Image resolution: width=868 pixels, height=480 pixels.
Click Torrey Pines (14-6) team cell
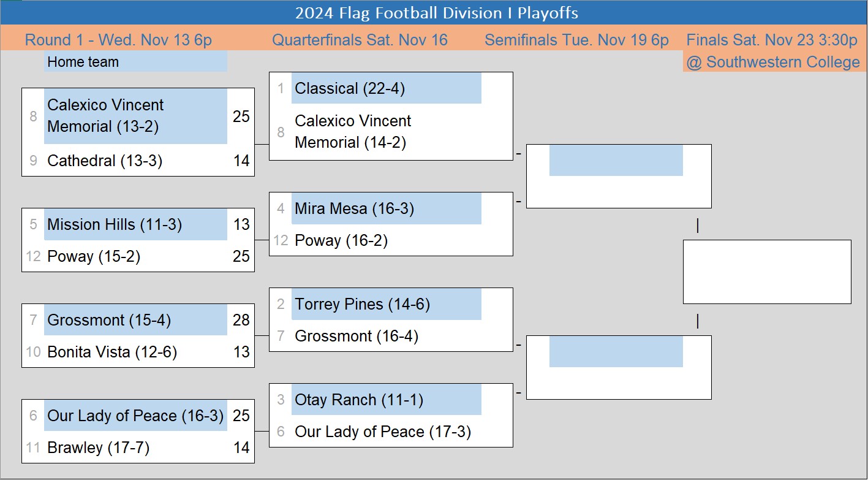pyautogui.click(x=362, y=305)
